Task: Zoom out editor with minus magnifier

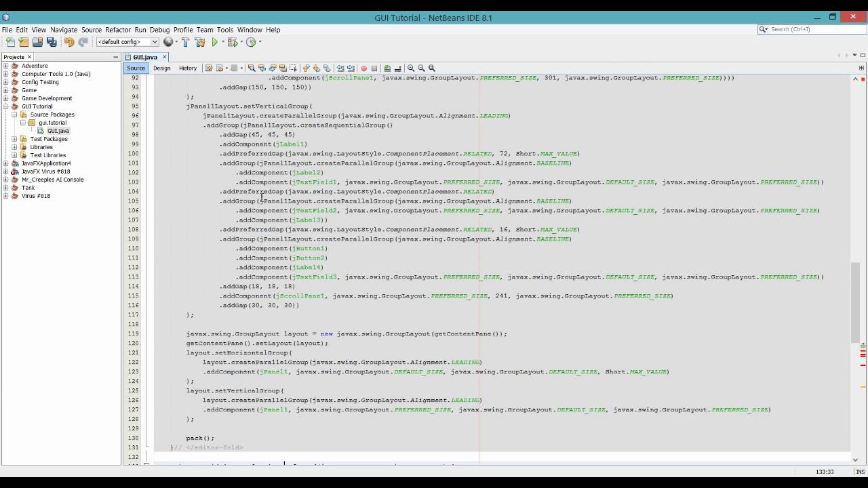Action: [421, 68]
